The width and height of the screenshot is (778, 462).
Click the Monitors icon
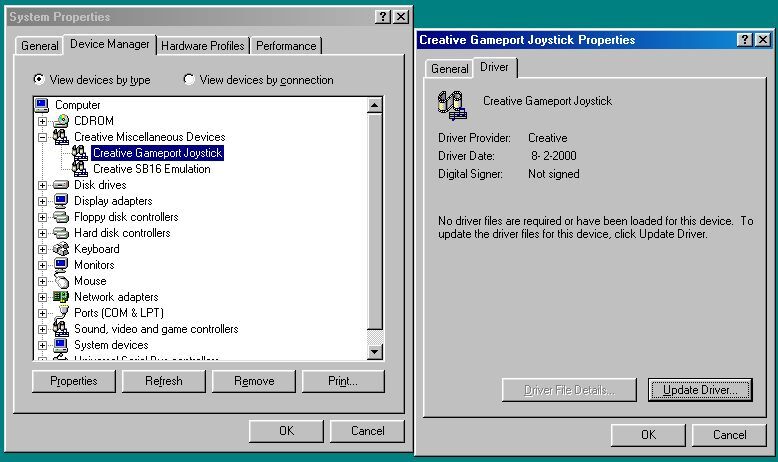61,264
